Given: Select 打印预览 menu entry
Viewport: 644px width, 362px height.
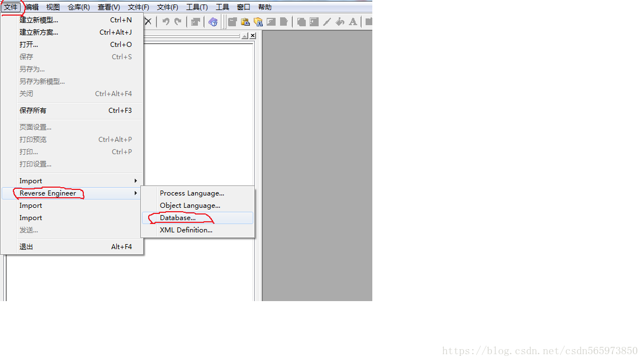Looking at the screenshot, I should click(x=73, y=140).
